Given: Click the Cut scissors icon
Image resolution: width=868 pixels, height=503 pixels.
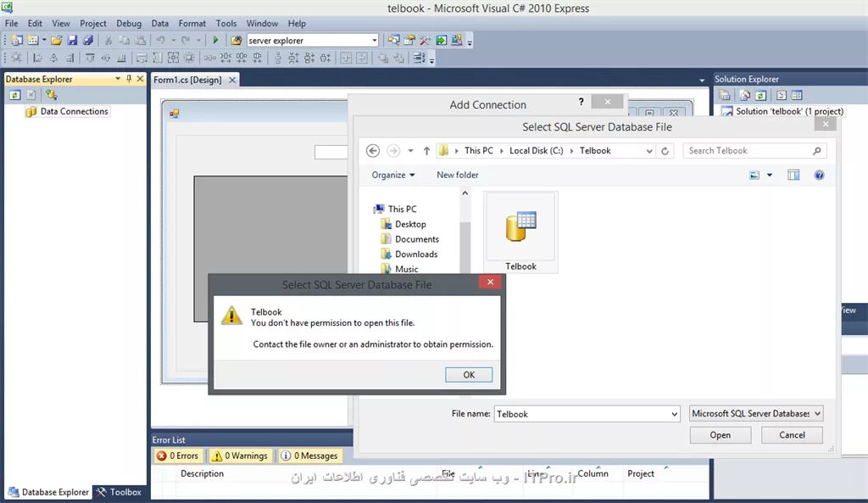Looking at the screenshot, I should pos(108,41).
